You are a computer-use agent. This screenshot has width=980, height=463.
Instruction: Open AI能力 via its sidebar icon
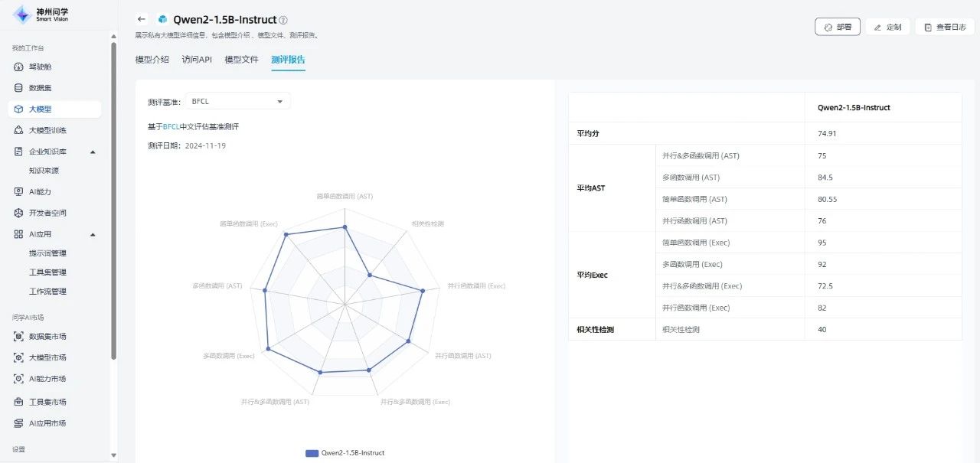[19, 191]
